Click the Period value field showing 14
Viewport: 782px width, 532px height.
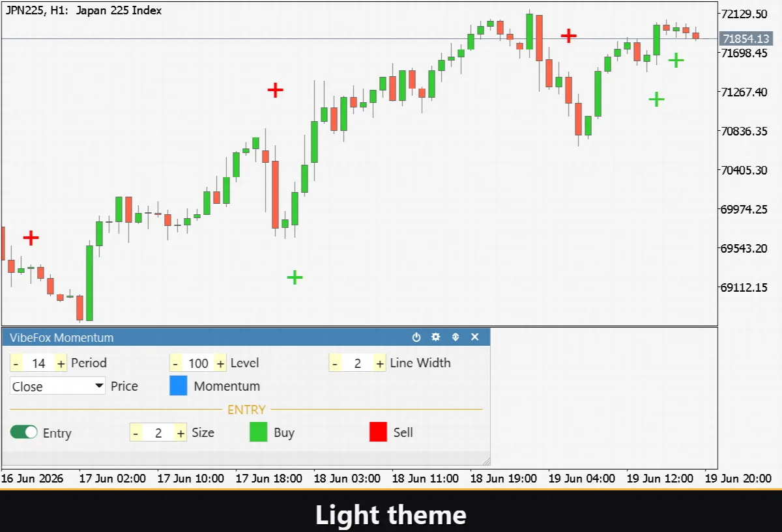click(x=38, y=363)
